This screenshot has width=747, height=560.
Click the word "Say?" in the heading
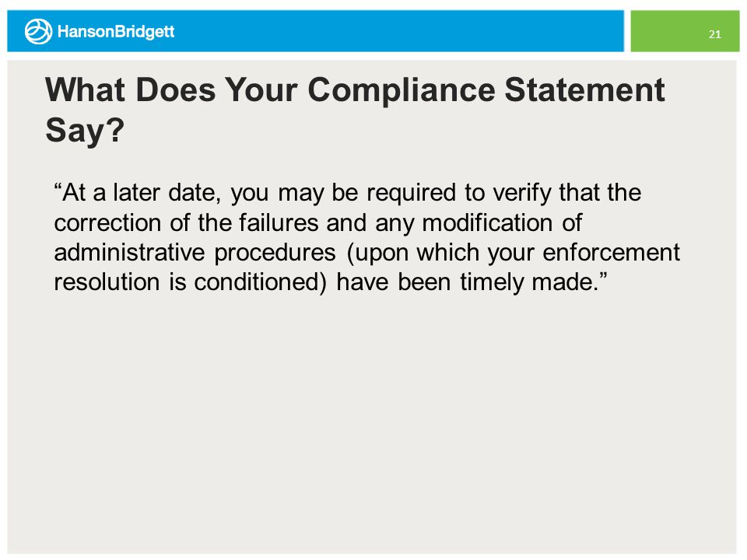click(x=85, y=131)
